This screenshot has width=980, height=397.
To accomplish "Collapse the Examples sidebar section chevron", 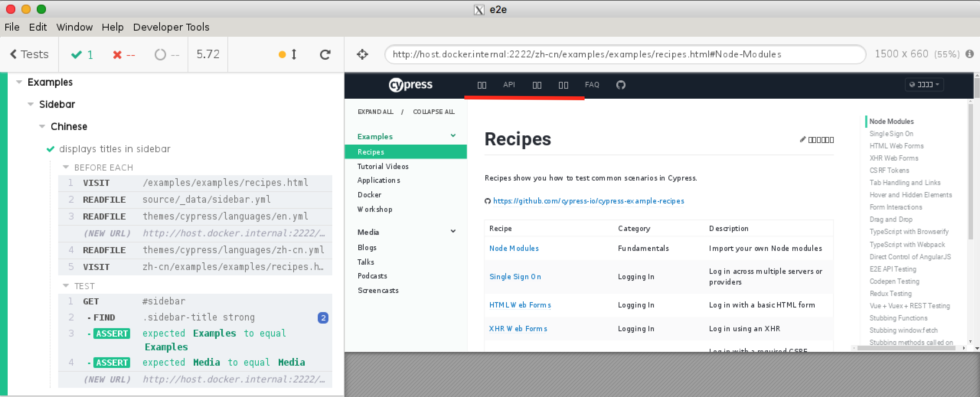I will click(453, 136).
